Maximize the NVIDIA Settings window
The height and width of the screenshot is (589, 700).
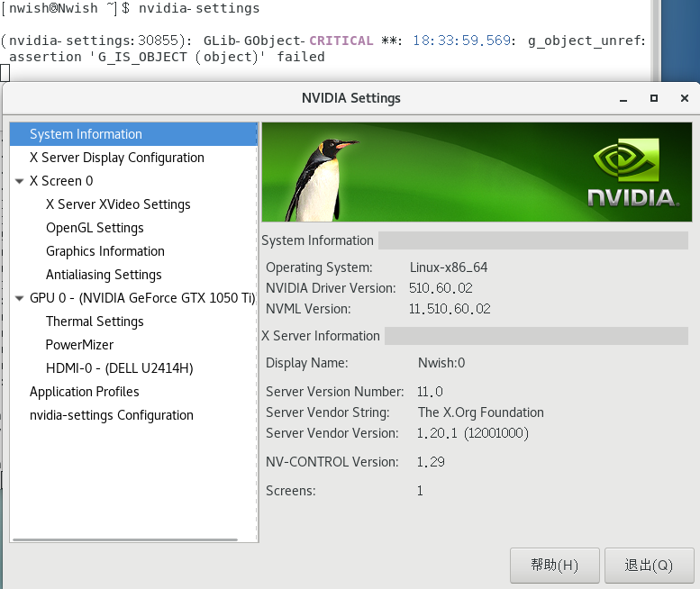(654, 98)
